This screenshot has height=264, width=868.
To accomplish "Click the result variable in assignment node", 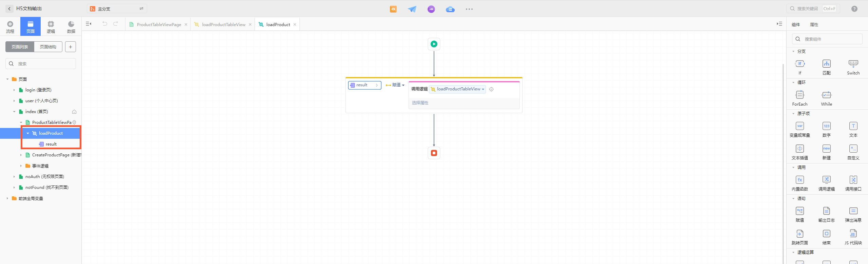I will click(364, 85).
